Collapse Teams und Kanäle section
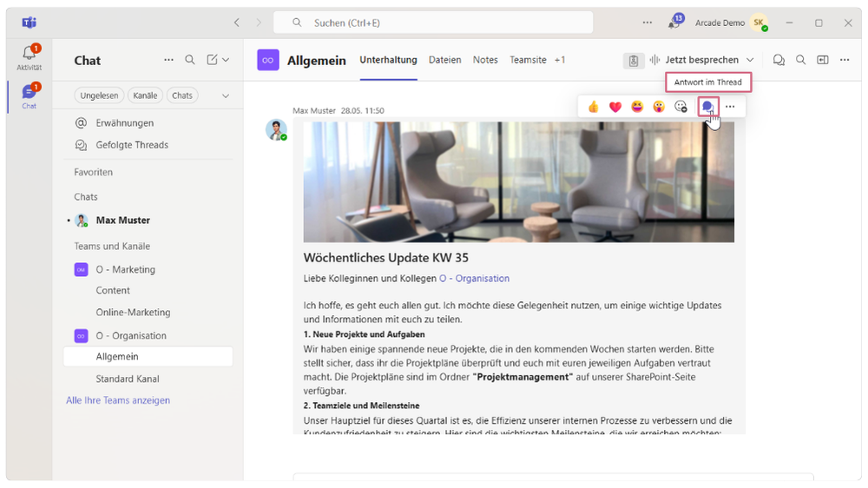The height and width of the screenshot is (488, 868). pyautogui.click(x=112, y=246)
